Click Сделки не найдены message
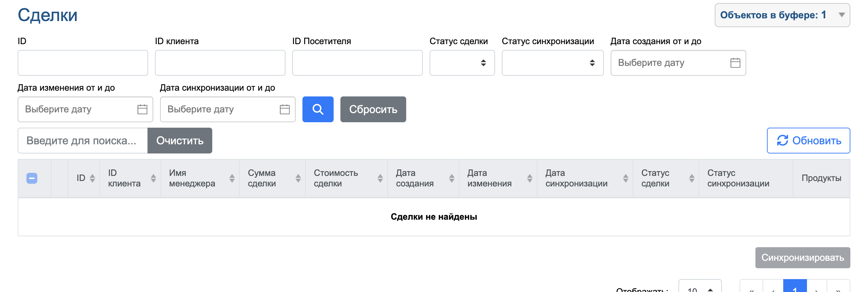 434,217
